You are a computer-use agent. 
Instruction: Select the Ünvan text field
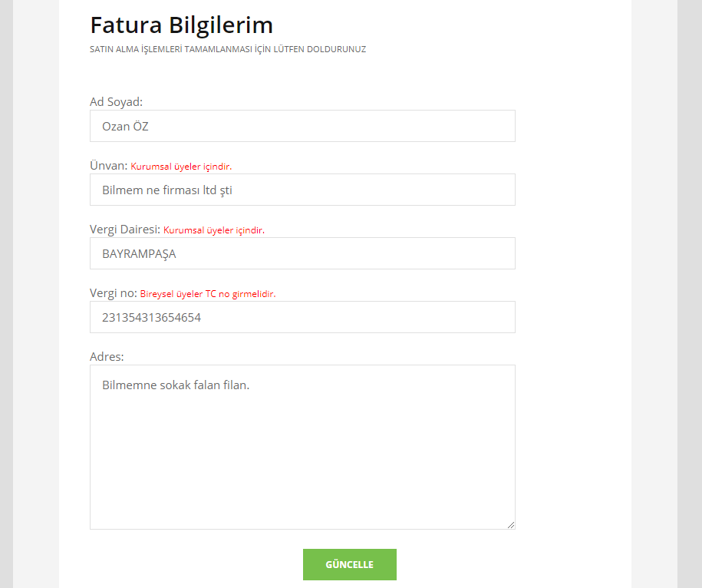[302, 189]
